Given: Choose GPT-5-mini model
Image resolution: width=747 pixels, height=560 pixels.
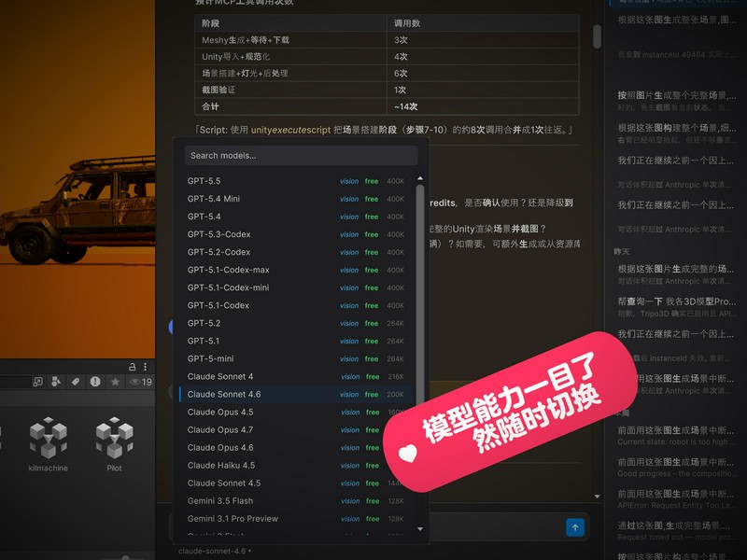Looking at the screenshot, I should (x=295, y=358).
